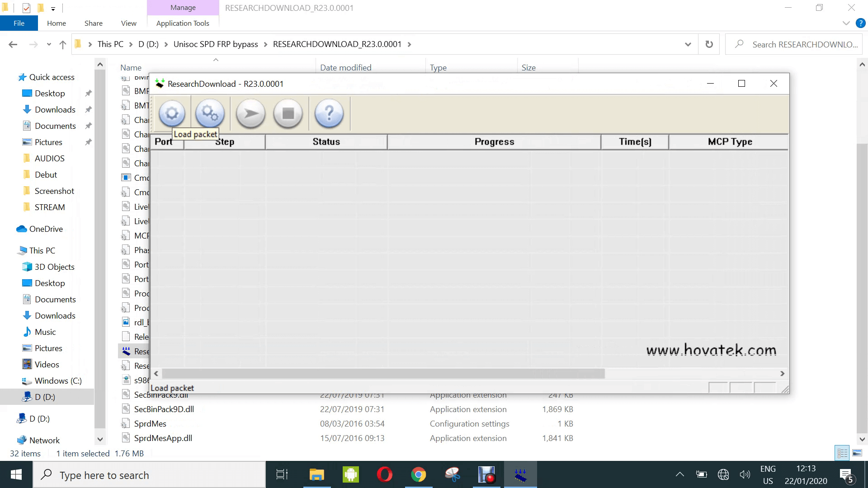Open the double-gear Settings icon in ResearchDownload
868x488 pixels.
tap(209, 113)
